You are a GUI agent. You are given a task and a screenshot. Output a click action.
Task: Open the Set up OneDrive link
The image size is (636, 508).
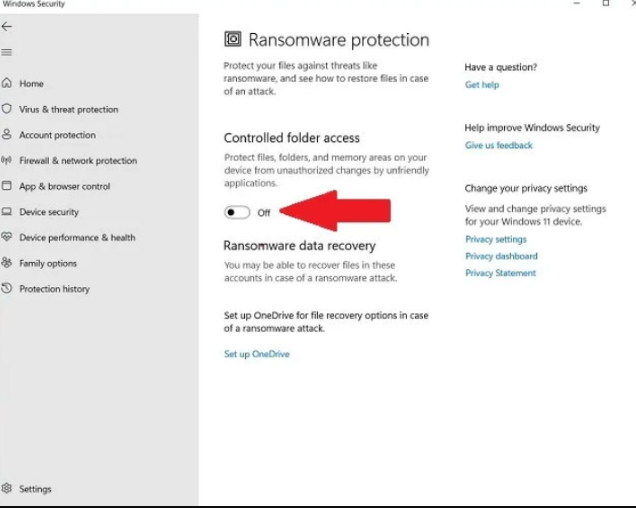[x=256, y=354]
